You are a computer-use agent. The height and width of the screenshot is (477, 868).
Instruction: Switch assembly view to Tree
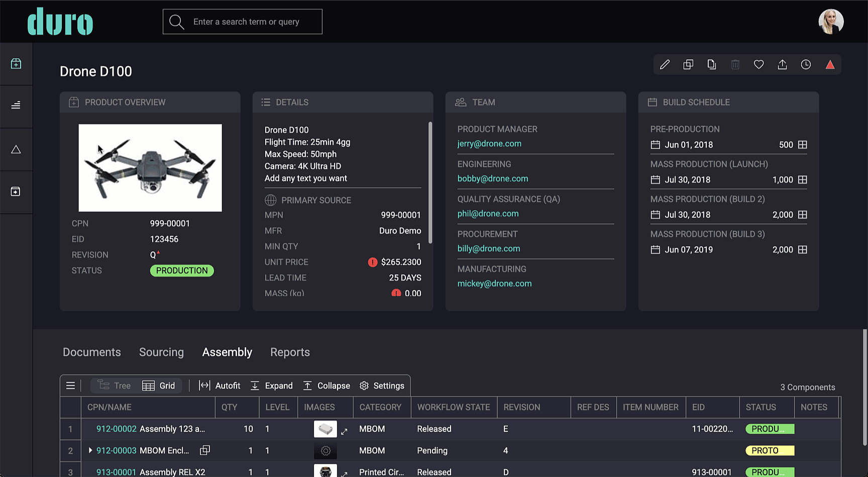pos(114,386)
